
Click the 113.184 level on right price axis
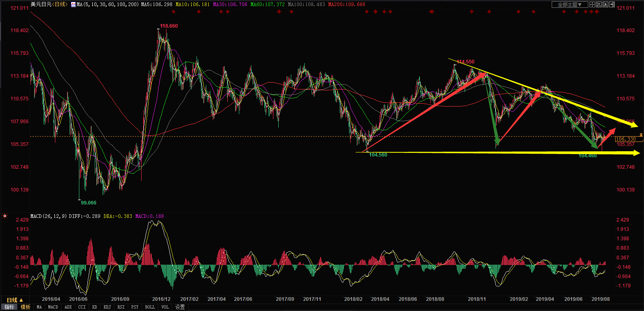pyautogui.click(x=626, y=76)
